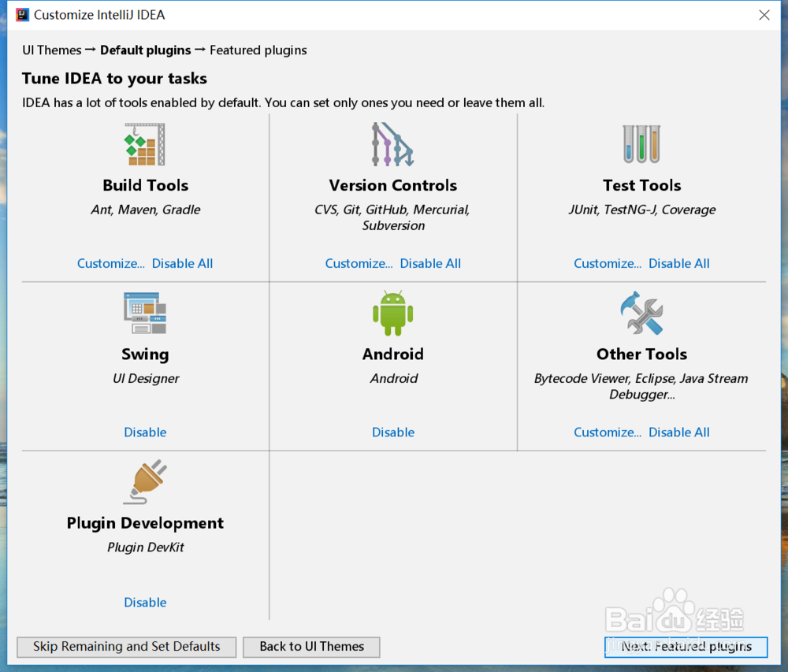The image size is (788, 672).
Task: Click the IntelliJ IDEA logo in title bar
Action: point(22,14)
